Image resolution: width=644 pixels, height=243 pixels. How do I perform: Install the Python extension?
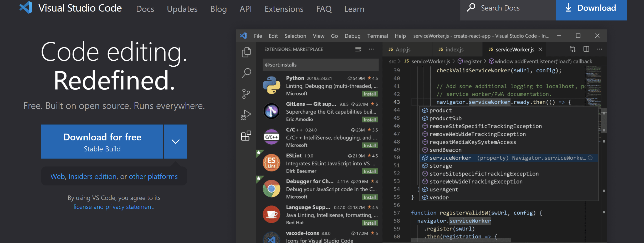point(370,94)
